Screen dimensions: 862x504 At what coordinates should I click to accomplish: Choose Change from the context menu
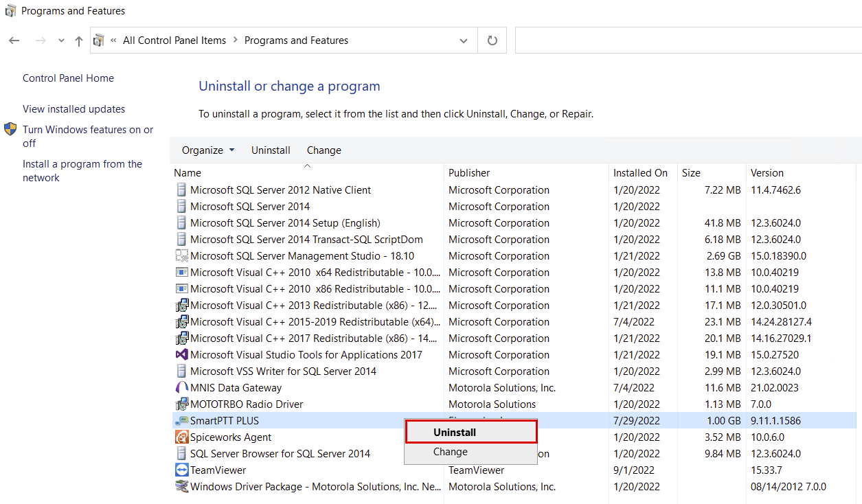click(470, 452)
